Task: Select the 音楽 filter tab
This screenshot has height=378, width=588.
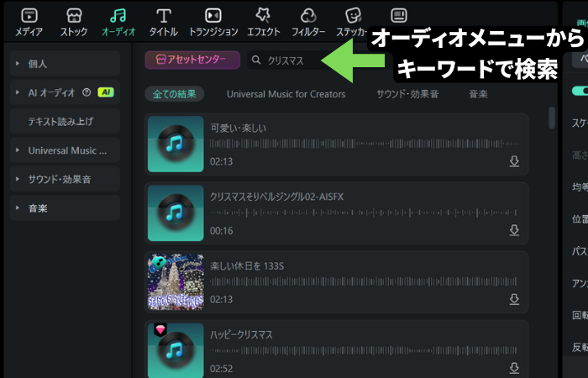Action: click(478, 94)
